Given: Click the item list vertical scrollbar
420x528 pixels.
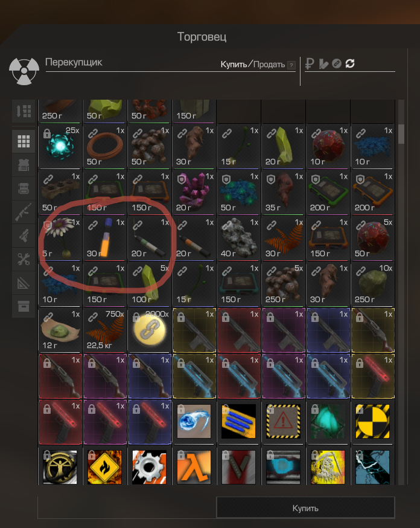Looking at the screenshot, I should click(401, 134).
